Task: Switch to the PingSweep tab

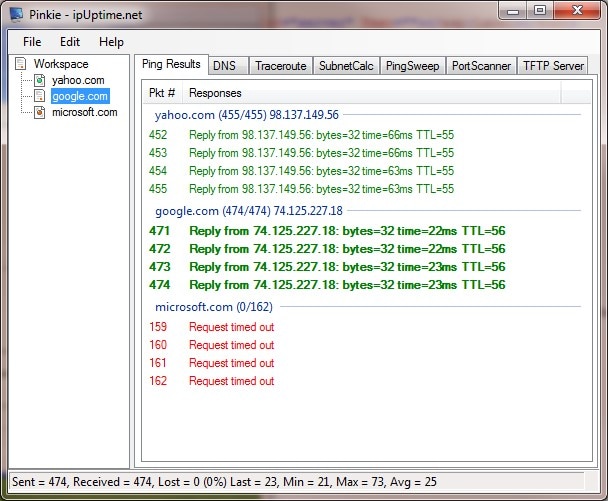Action: [413, 66]
